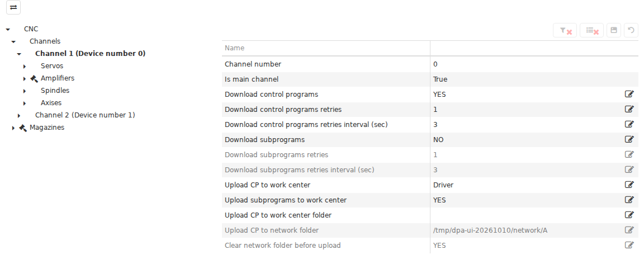Expand Channel 2 (Device number 1)
The width and height of the screenshot is (644, 259).
click(x=19, y=116)
